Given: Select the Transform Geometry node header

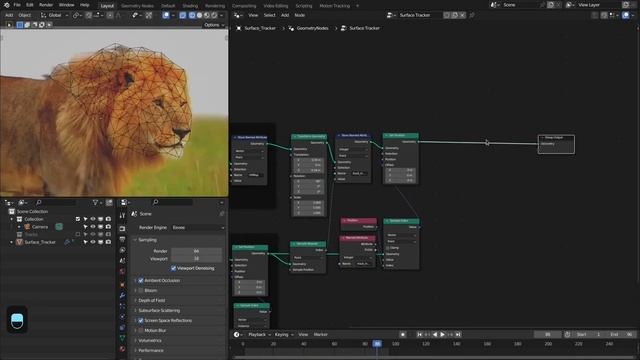Looking at the screenshot, I should point(309,136).
